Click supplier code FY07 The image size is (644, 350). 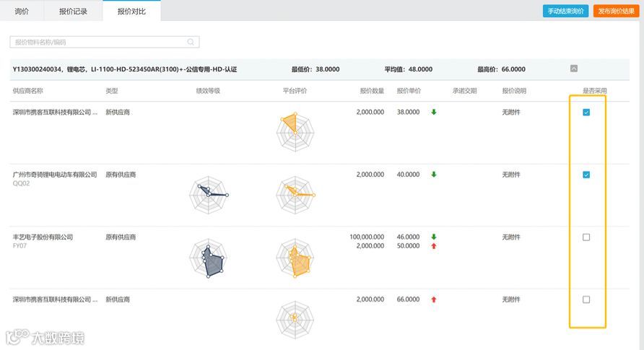point(19,246)
